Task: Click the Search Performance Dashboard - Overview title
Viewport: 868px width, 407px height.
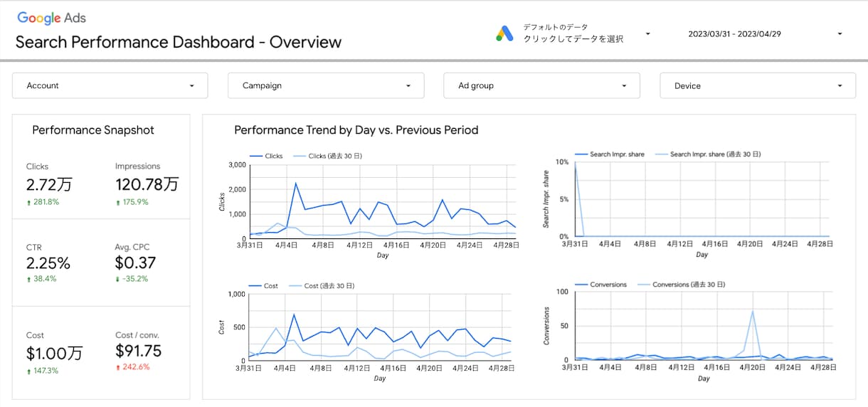Action: 179,42
